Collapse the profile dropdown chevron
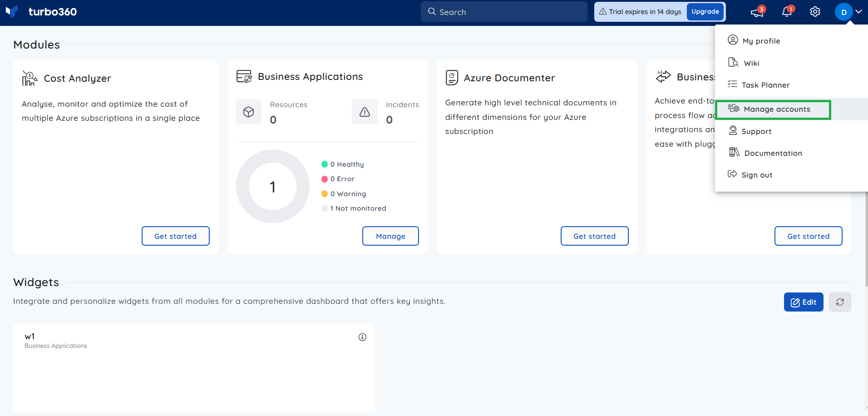The image size is (868, 416). coord(858,12)
